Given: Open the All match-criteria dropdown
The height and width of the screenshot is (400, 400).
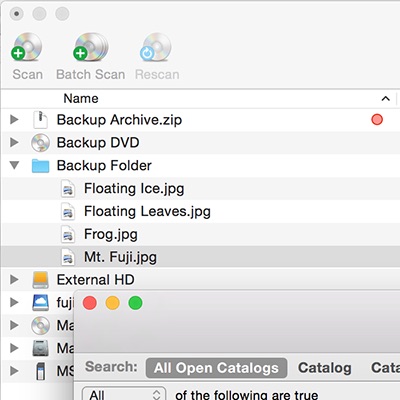Looking at the screenshot, I should click(x=124, y=394).
